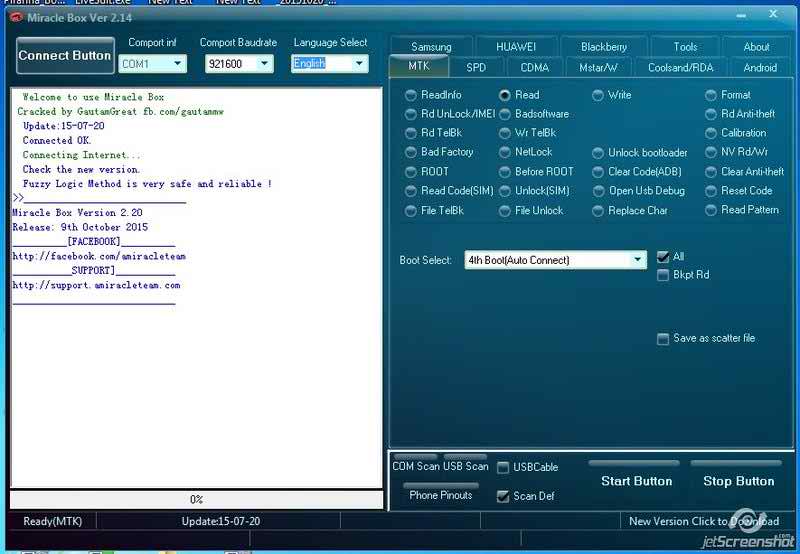Choose Badsoftware radio option
This screenshot has height=554, width=800.
[x=534, y=114]
